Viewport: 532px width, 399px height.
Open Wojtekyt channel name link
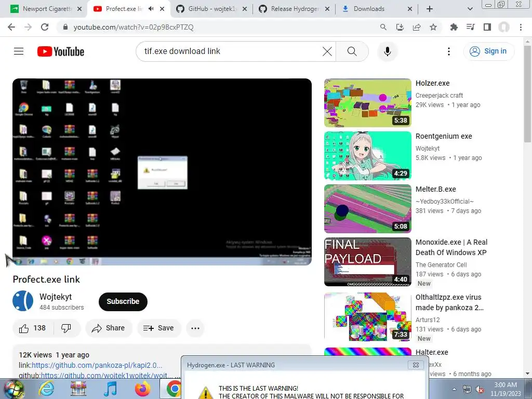click(x=56, y=297)
